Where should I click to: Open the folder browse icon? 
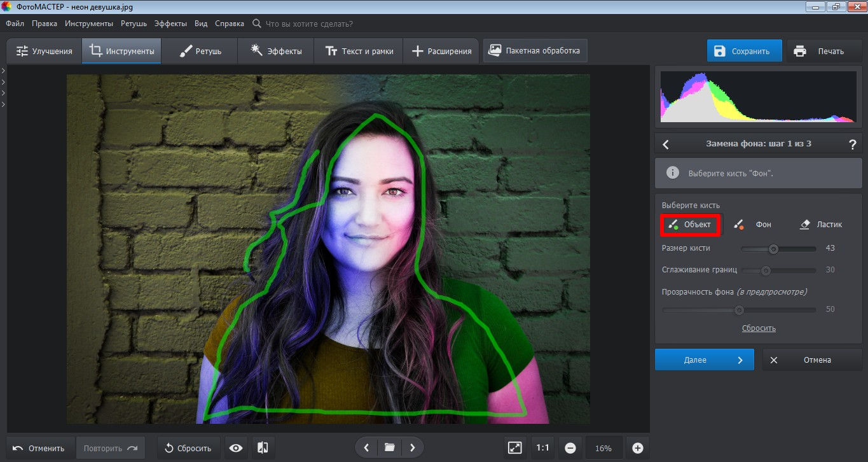point(389,448)
